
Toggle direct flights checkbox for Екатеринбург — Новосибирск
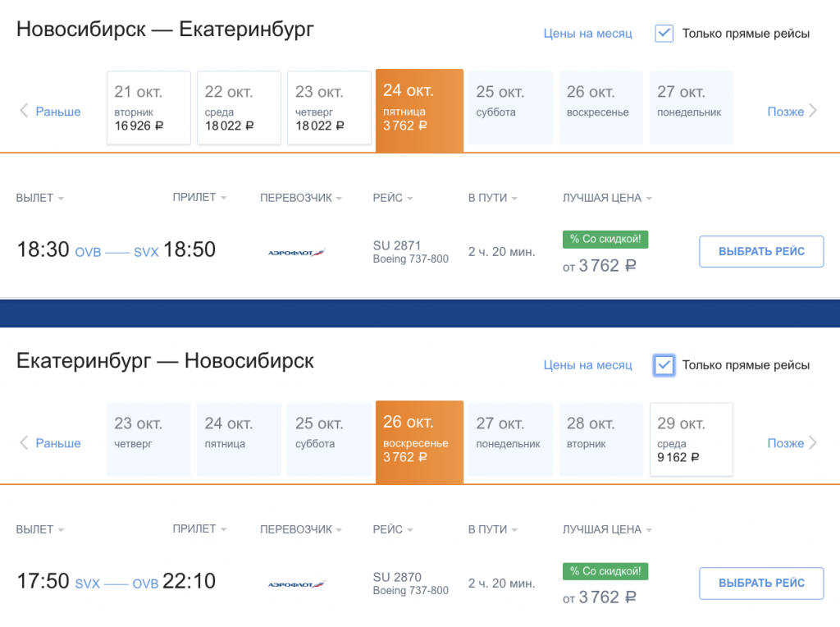664,365
